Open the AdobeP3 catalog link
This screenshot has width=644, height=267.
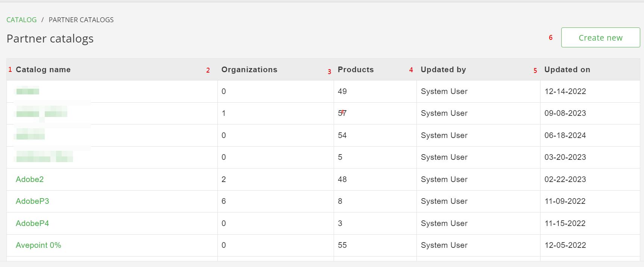(x=32, y=201)
